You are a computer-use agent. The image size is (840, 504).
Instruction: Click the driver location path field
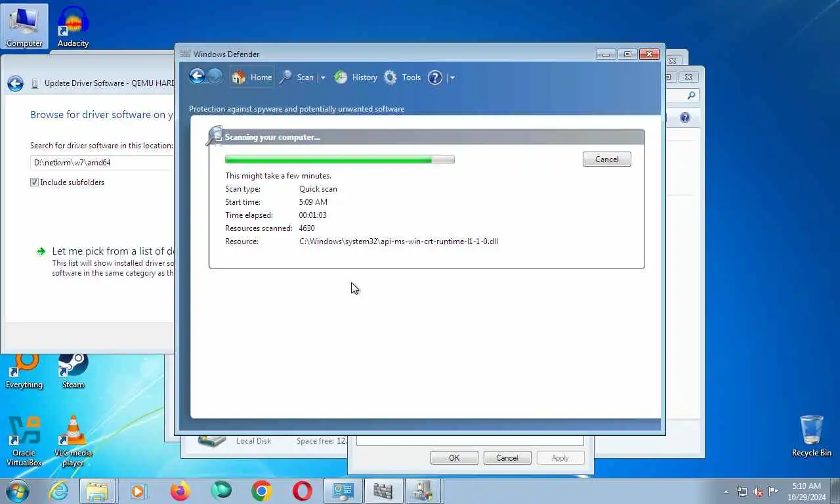[102, 162]
